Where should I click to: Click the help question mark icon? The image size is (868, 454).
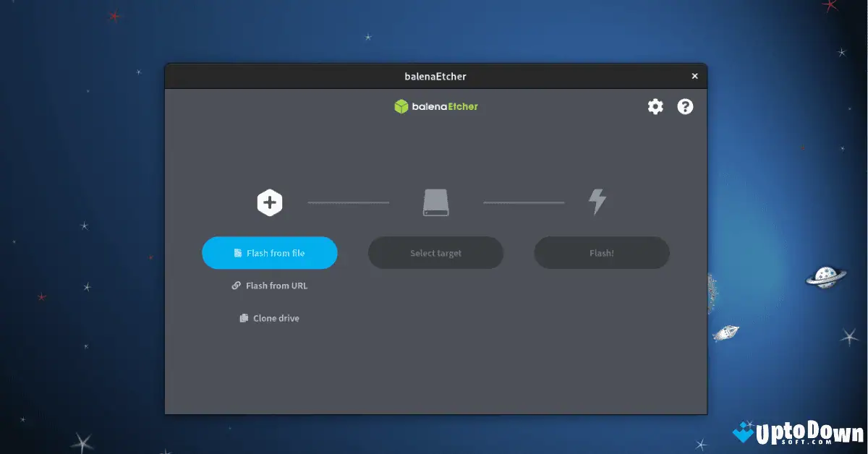pyautogui.click(x=684, y=106)
